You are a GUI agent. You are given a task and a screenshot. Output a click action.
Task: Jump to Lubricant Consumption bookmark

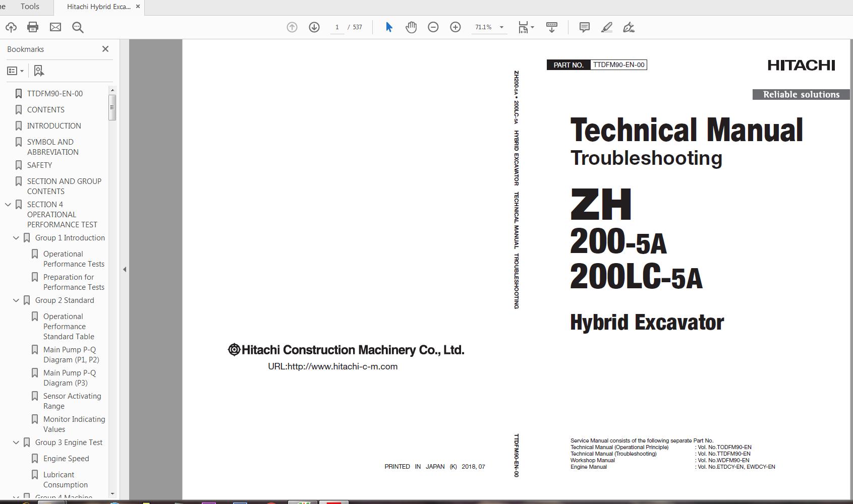(x=66, y=480)
